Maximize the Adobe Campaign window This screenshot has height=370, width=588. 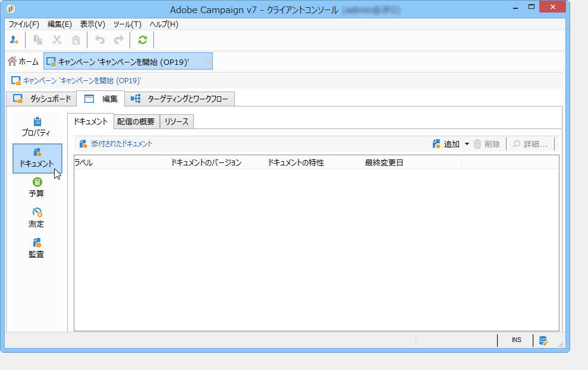(531, 7)
